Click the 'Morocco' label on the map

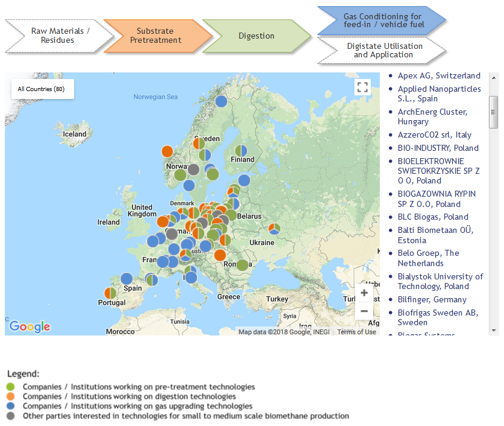[120, 331]
